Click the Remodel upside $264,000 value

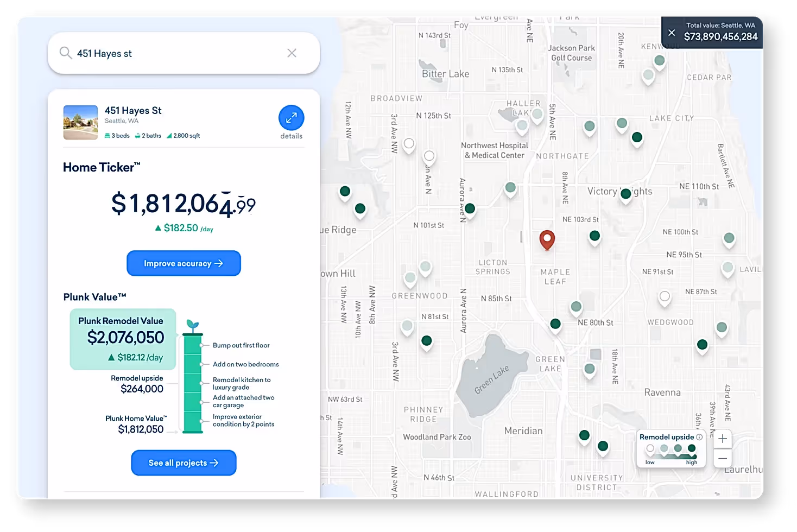[142, 389]
